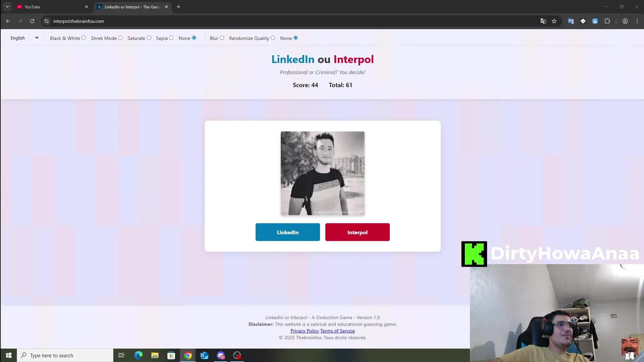Close the YouTube tab
The image size is (644, 362).
(86, 7)
